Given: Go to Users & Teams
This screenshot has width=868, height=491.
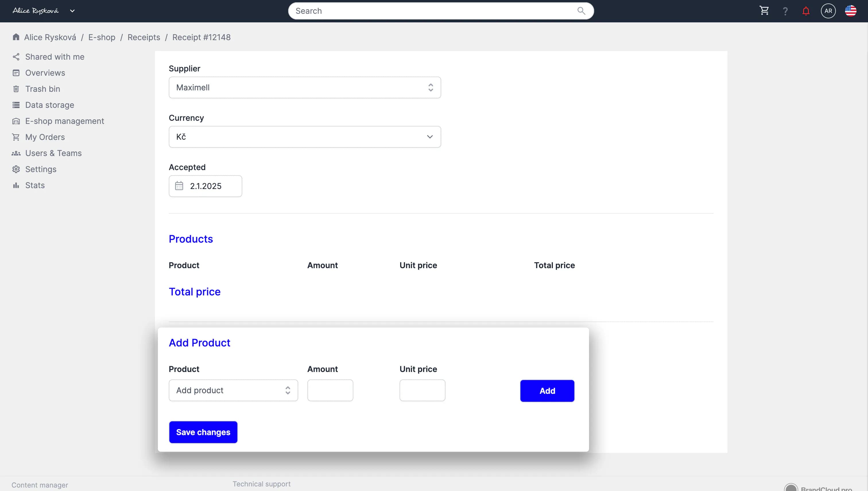Looking at the screenshot, I should coord(53,153).
